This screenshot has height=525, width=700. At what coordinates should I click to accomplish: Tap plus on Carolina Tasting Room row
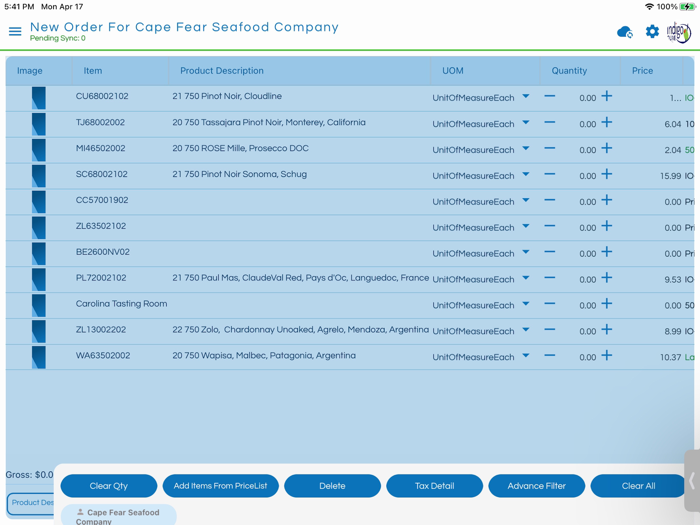coord(607,303)
